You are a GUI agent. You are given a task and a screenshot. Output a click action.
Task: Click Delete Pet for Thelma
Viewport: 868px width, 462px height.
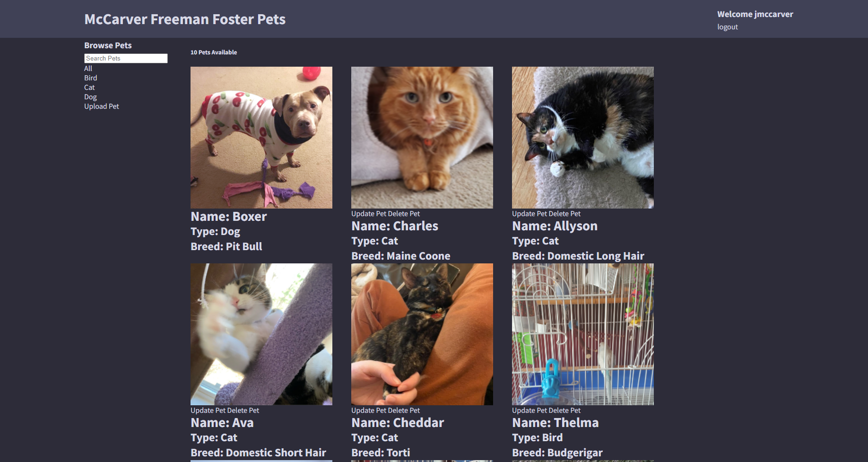click(x=564, y=410)
